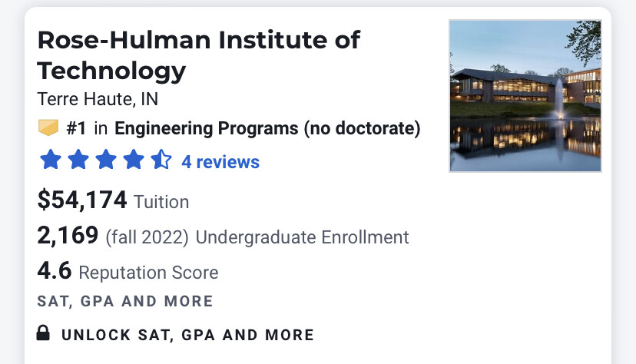Click the Undergraduate Enrollment label

pyautogui.click(x=303, y=237)
